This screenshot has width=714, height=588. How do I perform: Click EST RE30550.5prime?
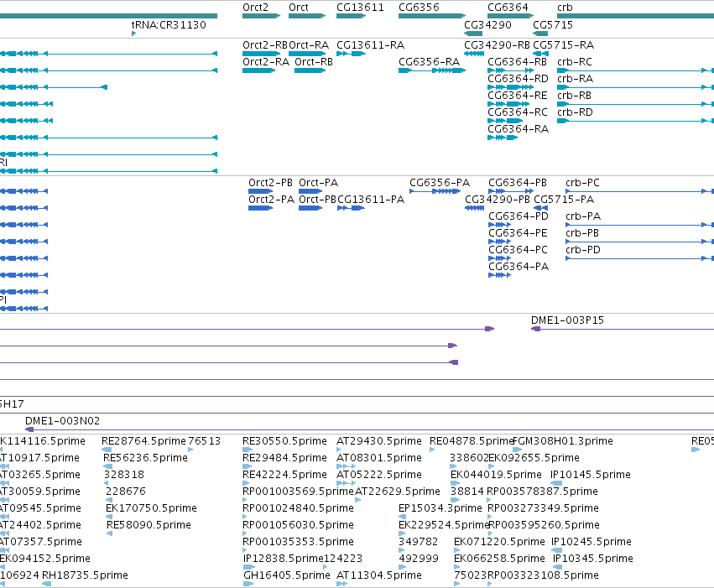click(x=248, y=450)
